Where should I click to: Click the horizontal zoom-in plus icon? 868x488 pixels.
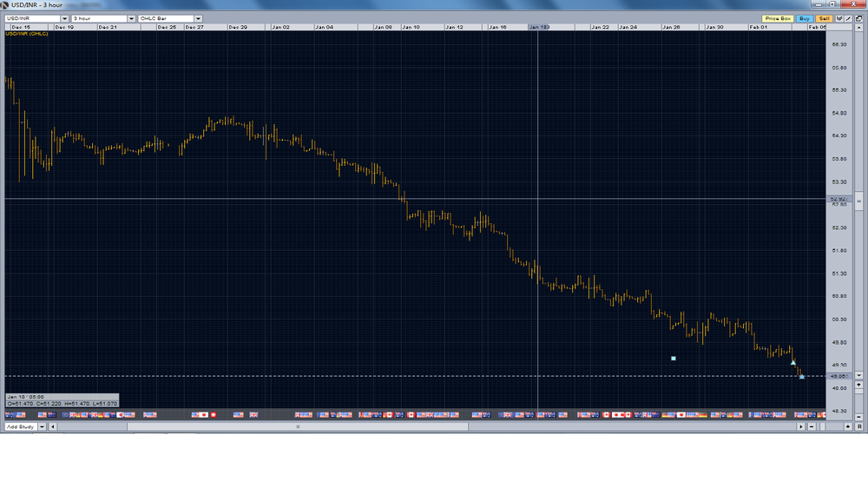point(847,426)
